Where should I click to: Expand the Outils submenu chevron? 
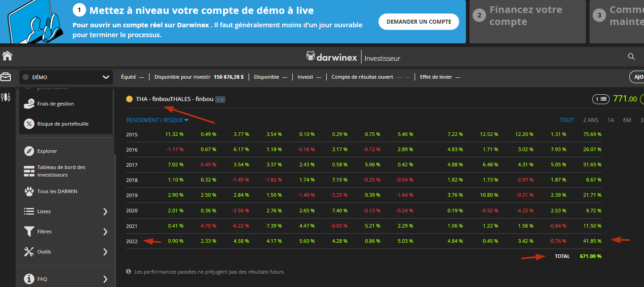(x=105, y=252)
